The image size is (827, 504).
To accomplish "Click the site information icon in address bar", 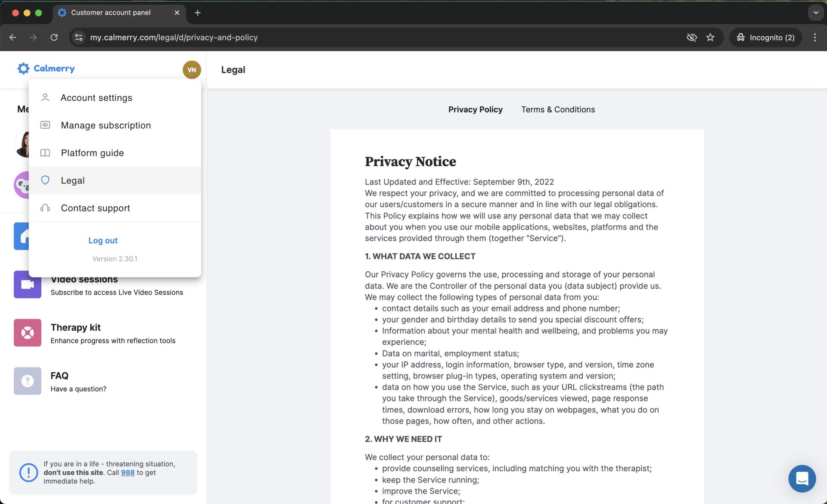I will pos(79,37).
